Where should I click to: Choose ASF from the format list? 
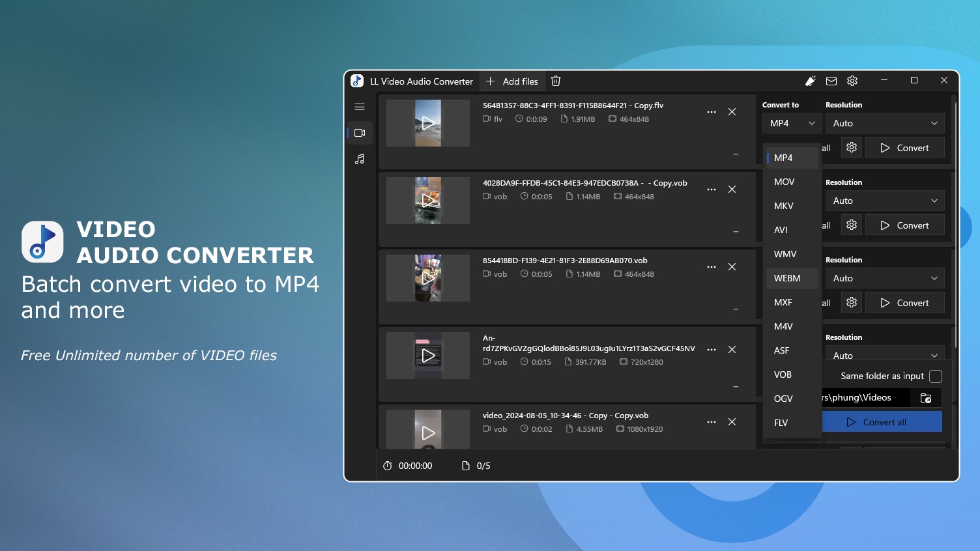[x=792, y=350]
